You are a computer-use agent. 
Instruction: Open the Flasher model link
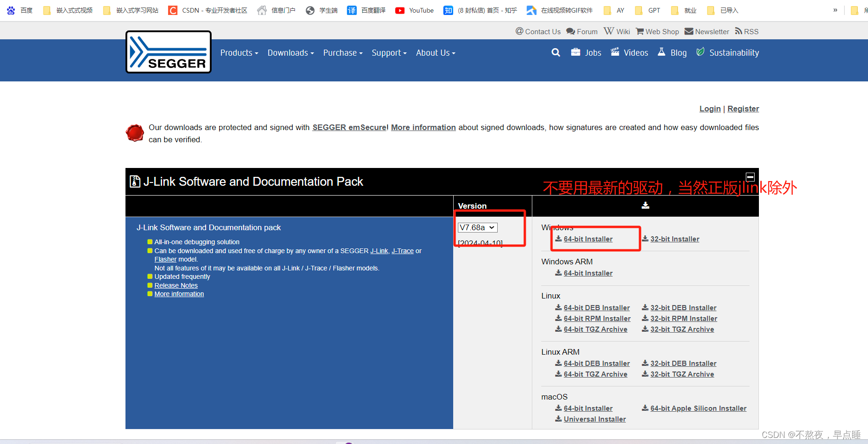coord(166,259)
